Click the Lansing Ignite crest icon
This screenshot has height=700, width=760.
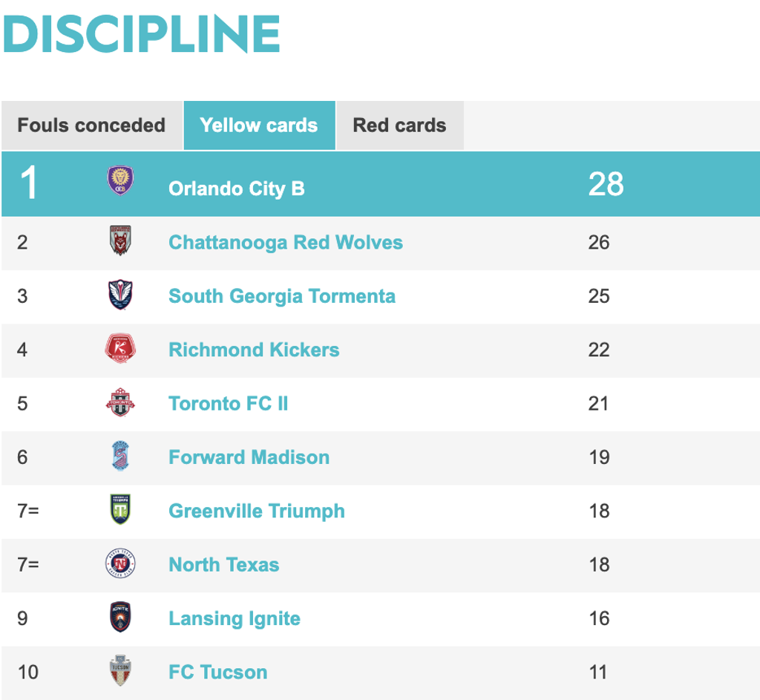(120, 618)
